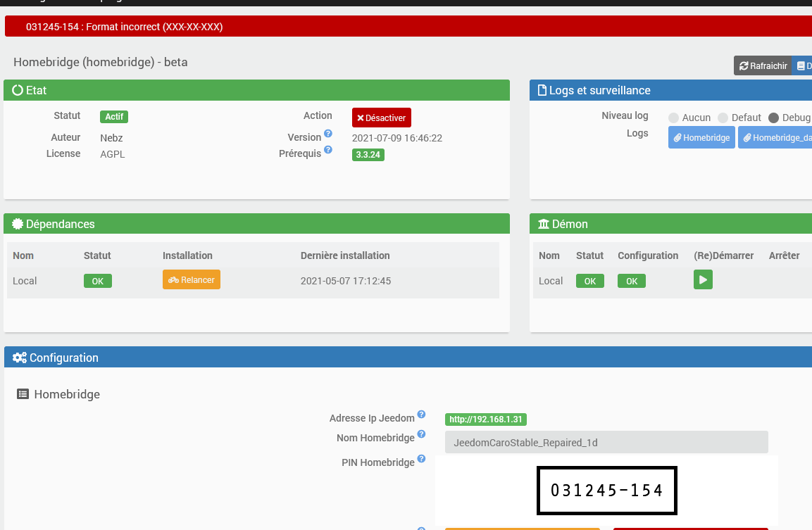Screen dimensions: 812x530
Task: Click the (Re)Démarrer column header
Action: click(x=723, y=255)
